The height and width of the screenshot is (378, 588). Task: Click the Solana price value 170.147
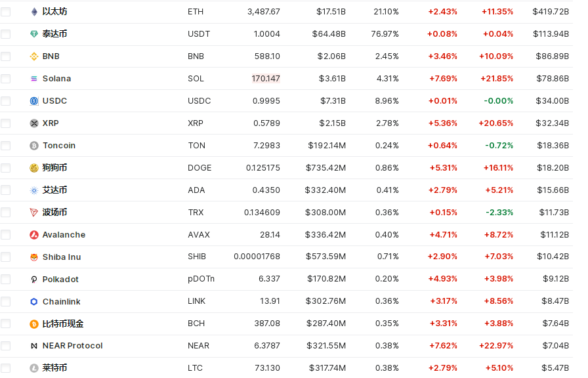pyautogui.click(x=266, y=78)
